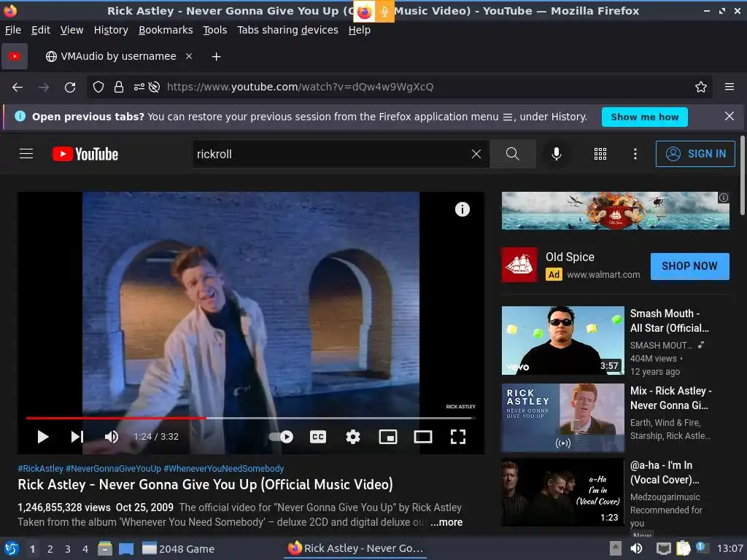Viewport: 747px width, 560px height.
Task: Click the #RickAstley hashtag link
Action: pos(41,469)
